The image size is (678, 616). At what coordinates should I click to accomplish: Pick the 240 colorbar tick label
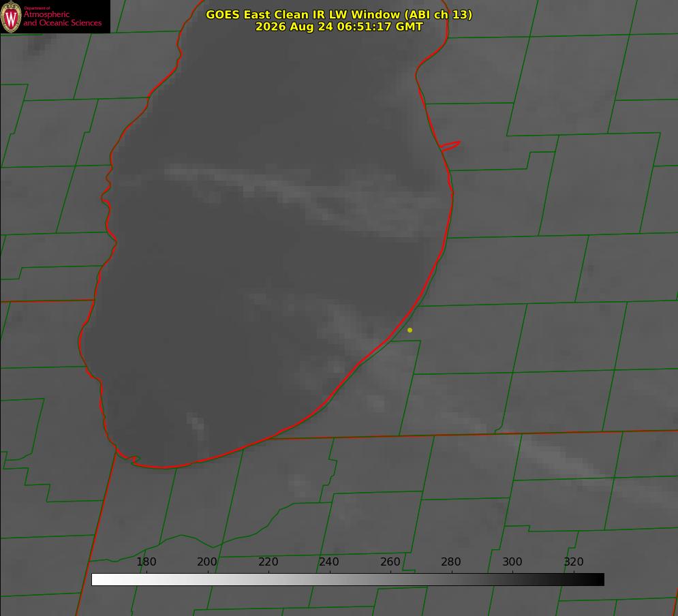tap(329, 561)
